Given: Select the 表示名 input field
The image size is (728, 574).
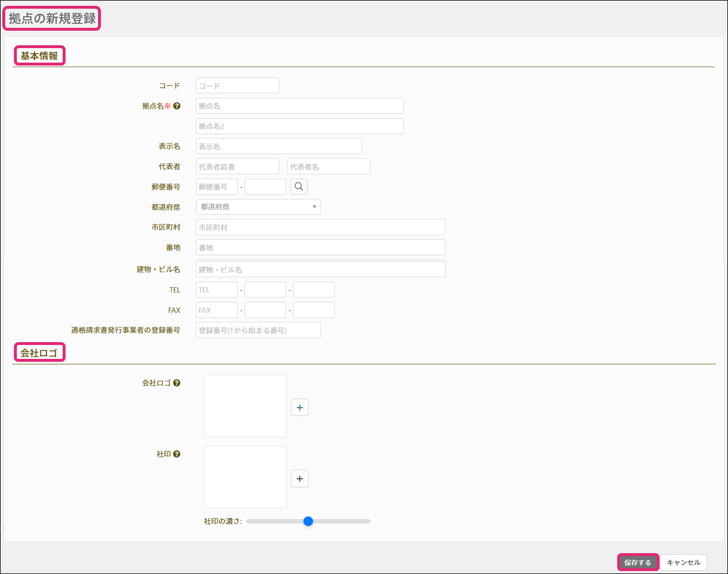Looking at the screenshot, I should (x=278, y=146).
